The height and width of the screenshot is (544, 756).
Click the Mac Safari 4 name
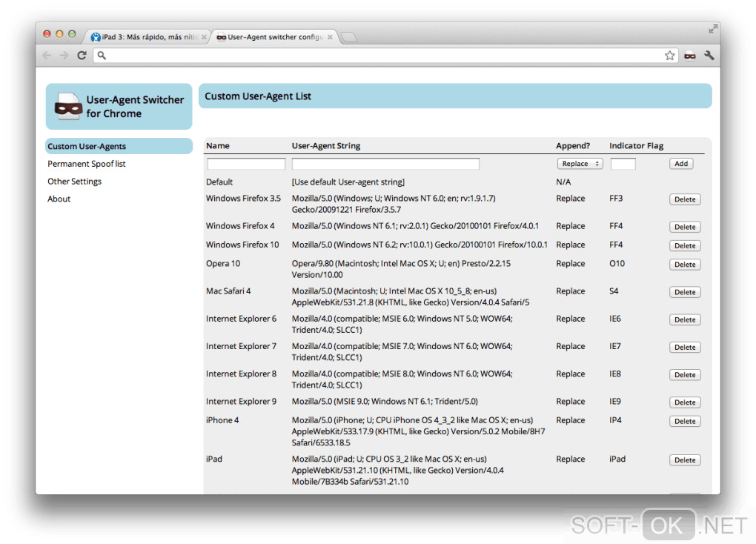point(228,291)
